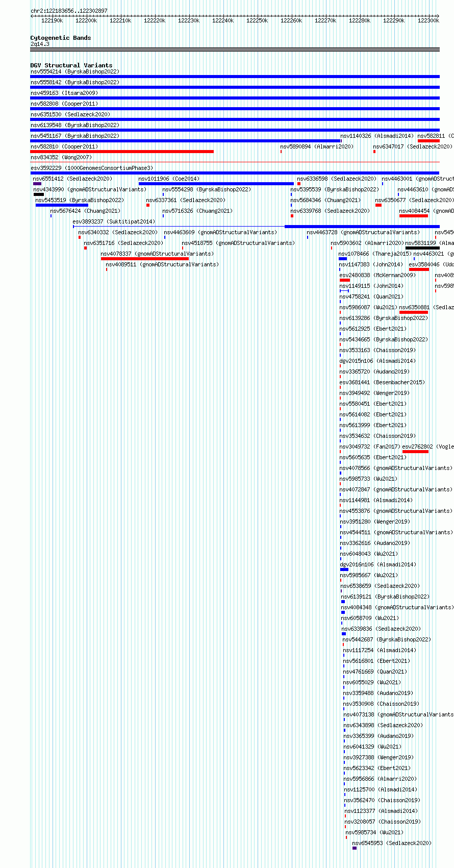Click nsv5986087 (Wu2021) label
454x868 pixels.
[369, 308]
